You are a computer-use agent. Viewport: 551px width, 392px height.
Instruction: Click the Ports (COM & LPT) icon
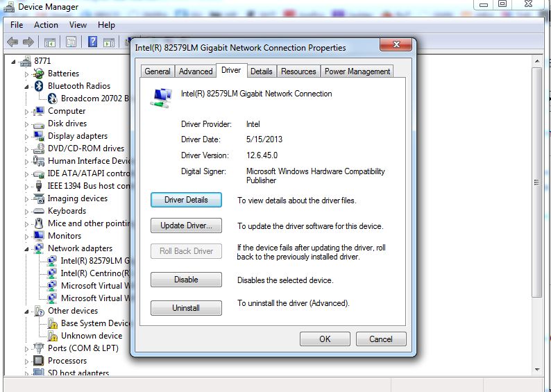[38, 348]
